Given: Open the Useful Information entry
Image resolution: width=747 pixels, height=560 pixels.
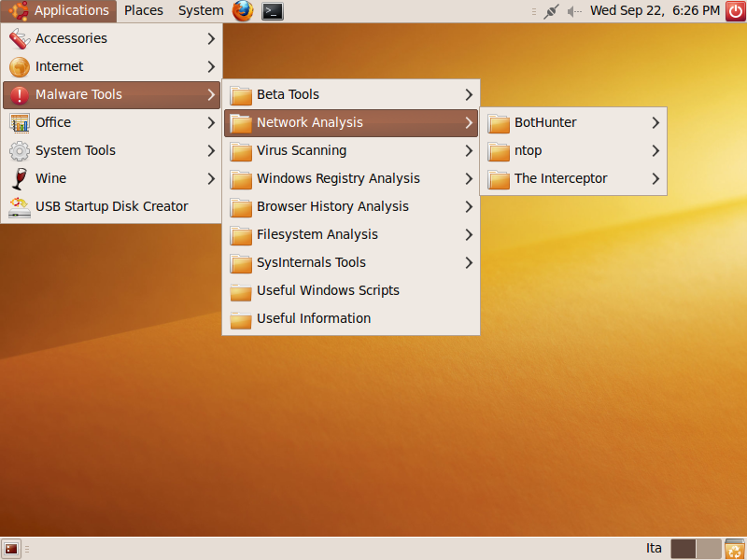Looking at the screenshot, I should coord(351,319).
